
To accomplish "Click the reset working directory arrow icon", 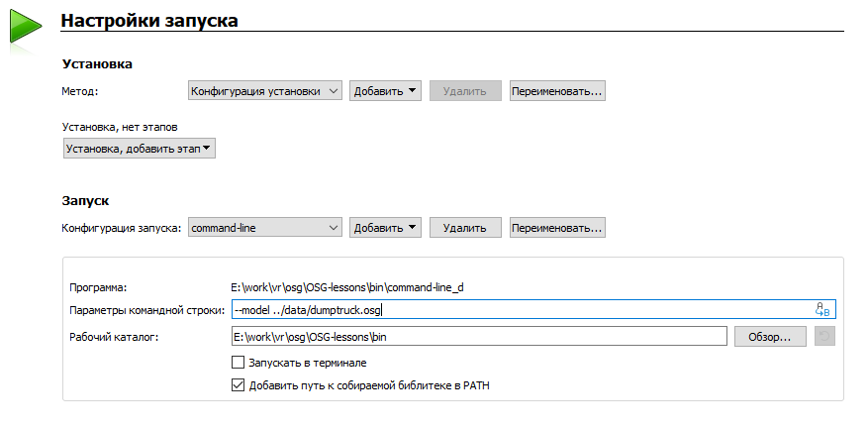I will [824, 337].
